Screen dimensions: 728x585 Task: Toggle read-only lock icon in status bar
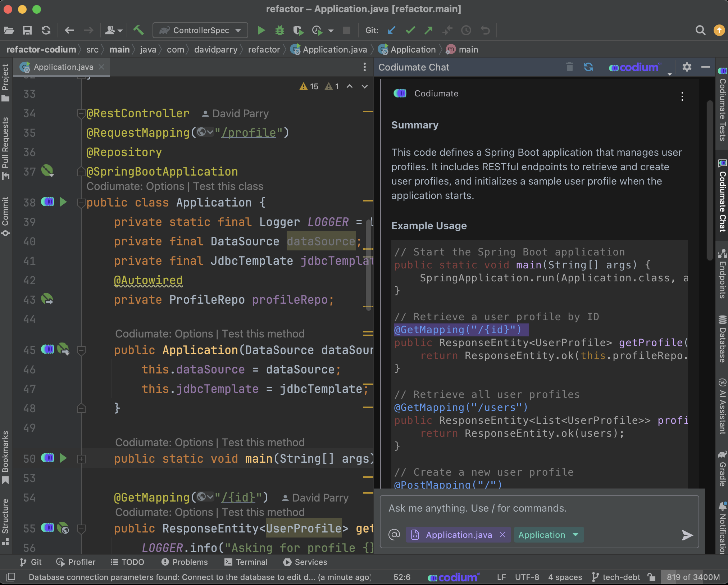point(651,577)
